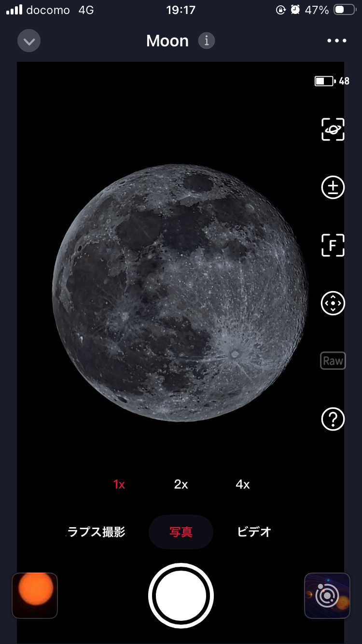Screen dimensions: 362x644
Task: Select the focus F bracket icon
Action: (333, 245)
